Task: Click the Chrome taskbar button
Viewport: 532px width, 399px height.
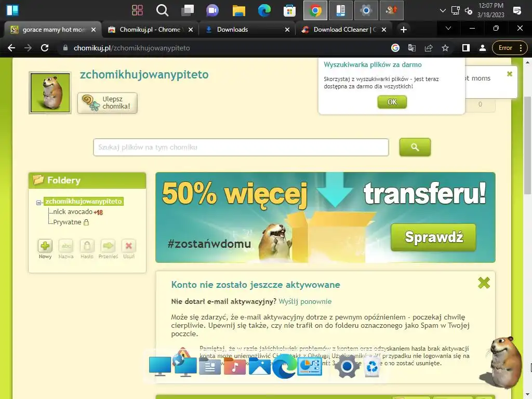Action: coord(315,10)
